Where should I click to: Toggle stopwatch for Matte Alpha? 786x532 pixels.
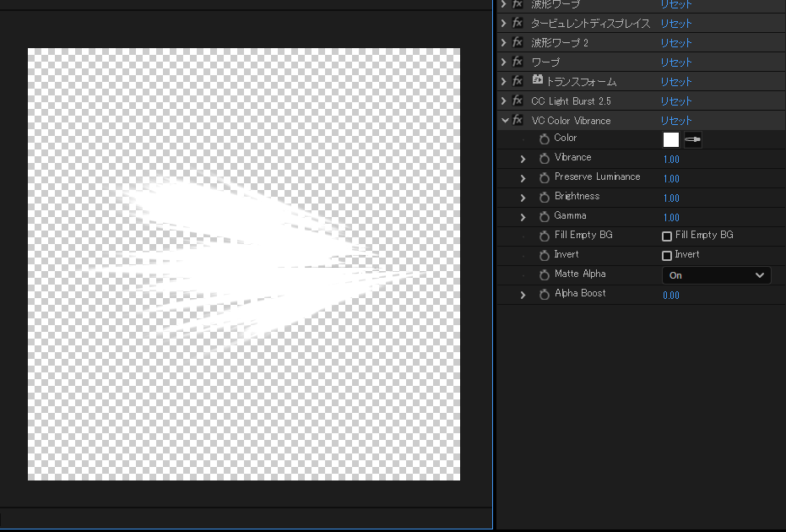pos(545,275)
